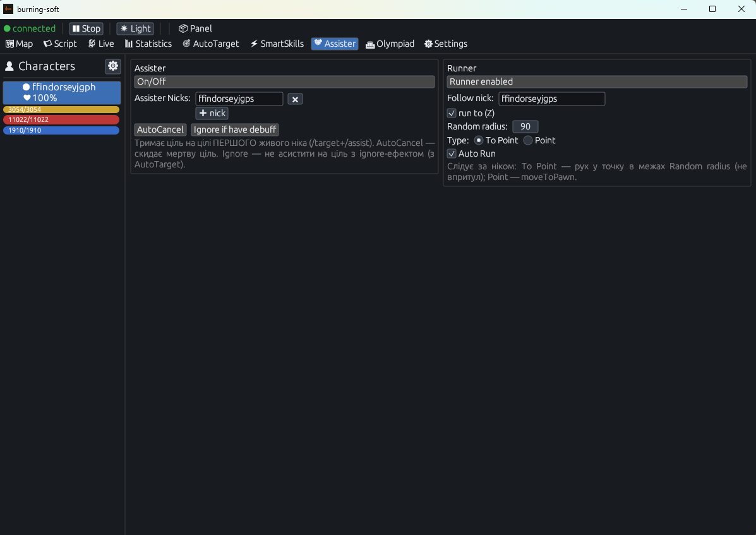Open the Live tab
The height and width of the screenshot is (535, 756).
pyautogui.click(x=101, y=44)
